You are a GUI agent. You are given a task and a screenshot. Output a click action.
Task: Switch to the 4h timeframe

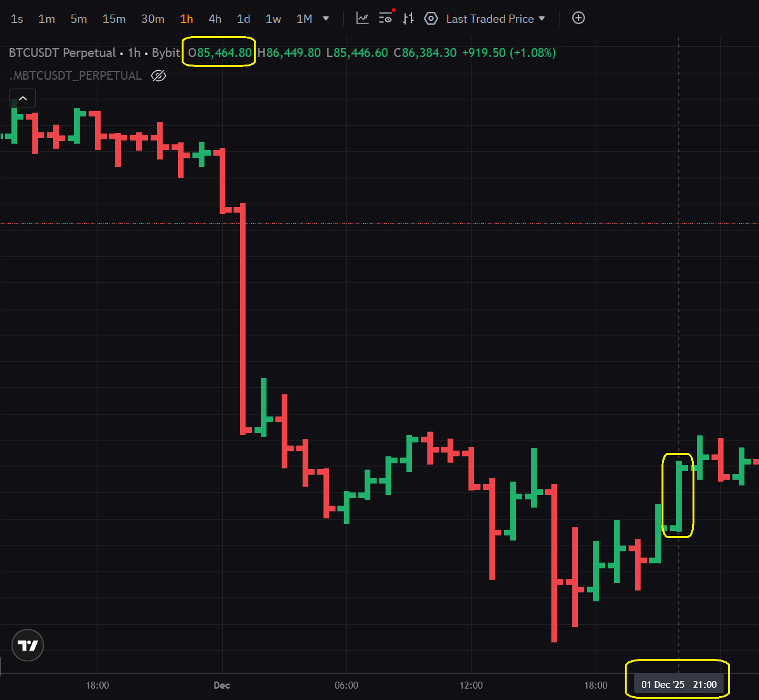(215, 19)
